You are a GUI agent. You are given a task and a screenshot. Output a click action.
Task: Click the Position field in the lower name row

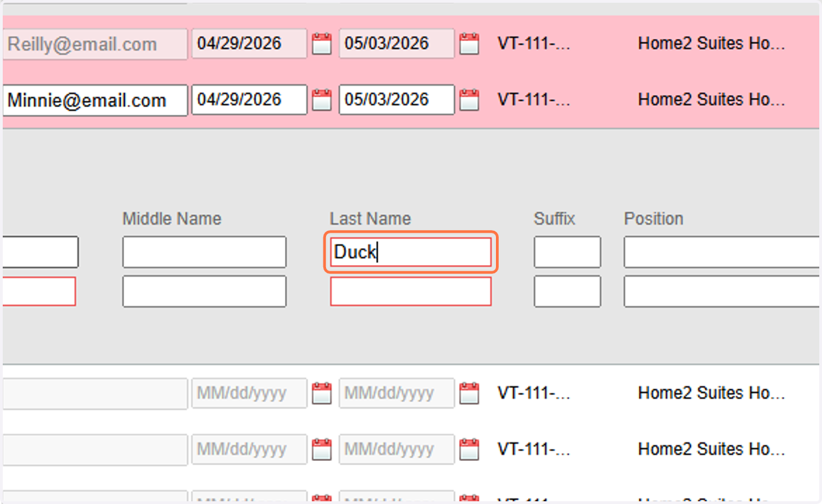point(723,291)
